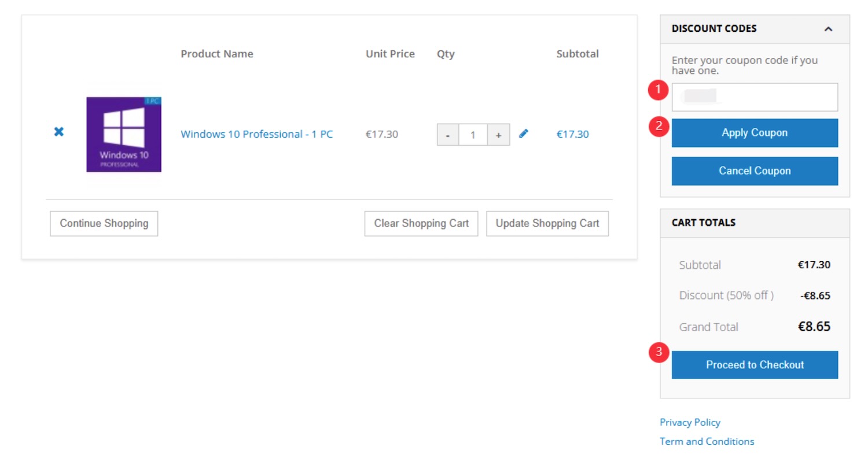Click the red step 3 marker
868x466 pixels.
coord(659,352)
